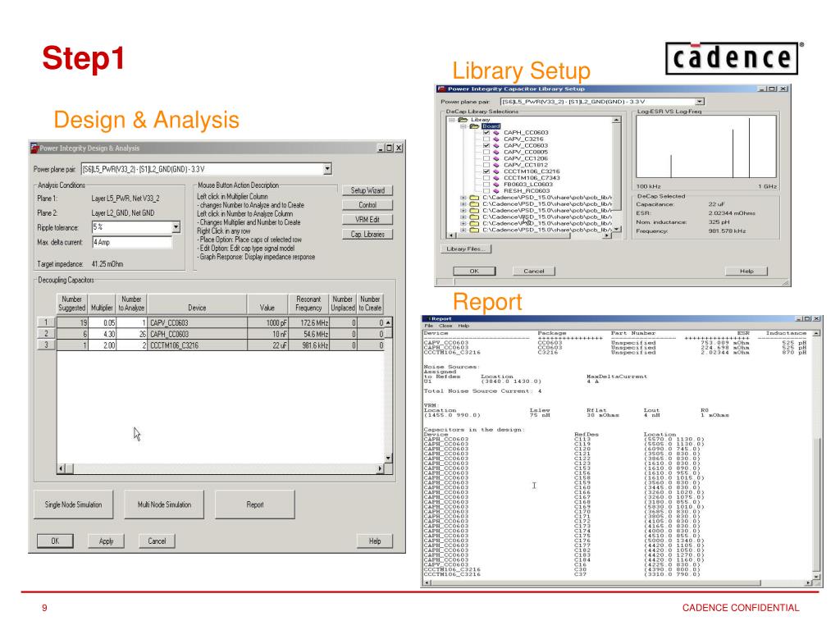
Task: Click left scroll arrow under capacitors table
Action: 62,468
